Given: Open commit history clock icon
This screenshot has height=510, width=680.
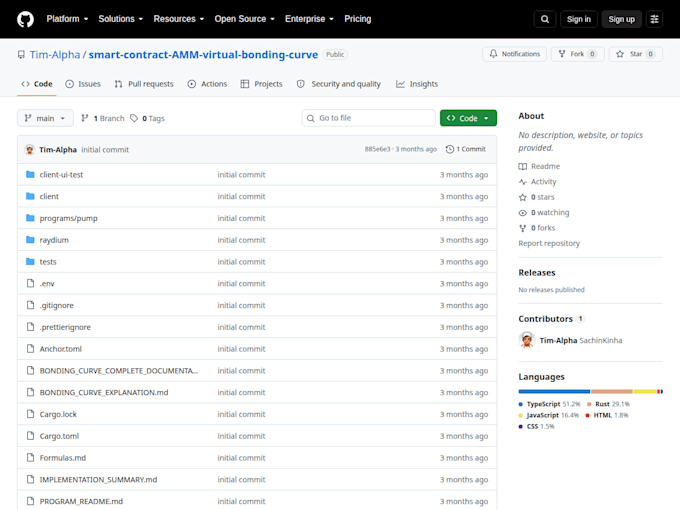Looking at the screenshot, I should [450, 149].
